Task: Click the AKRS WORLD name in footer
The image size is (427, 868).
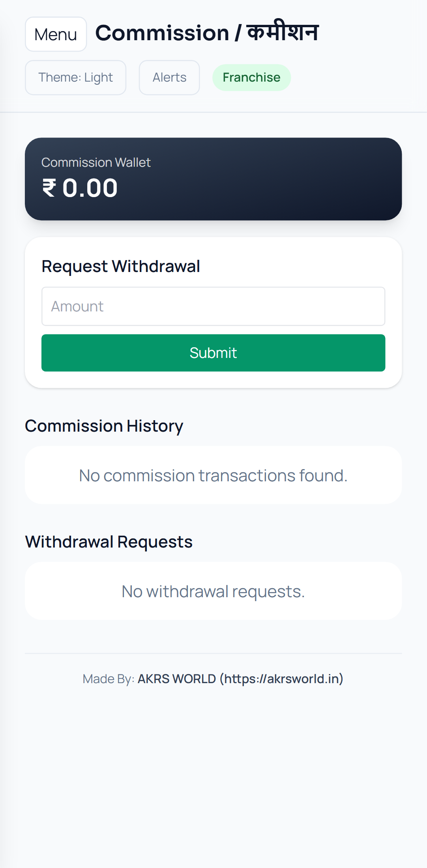Action: (176, 679)
